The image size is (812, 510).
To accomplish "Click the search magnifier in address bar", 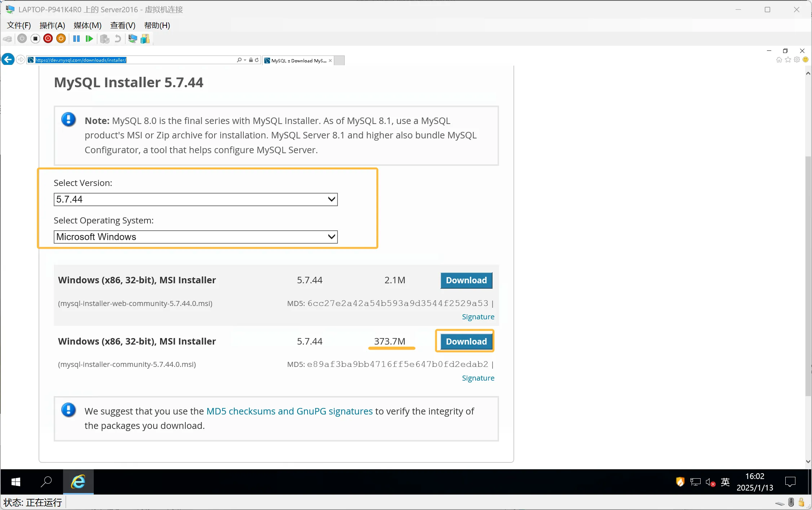I will pos(239,60).
